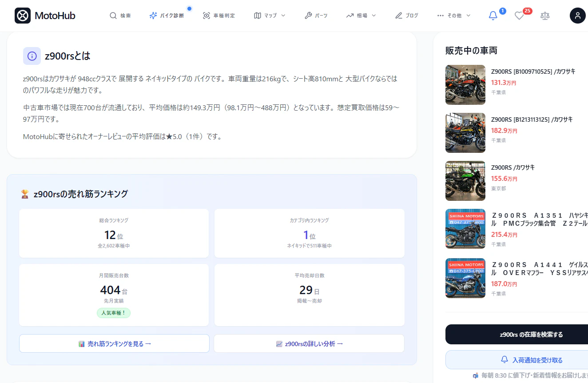
Task: Click the trending chart icon for 相場
Action: tap(350, 16)
